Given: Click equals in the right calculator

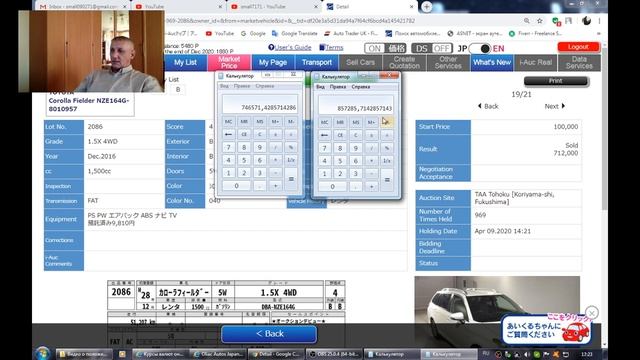Looking at the screenshot, I should pyautogui.click(x=387, y=180).
